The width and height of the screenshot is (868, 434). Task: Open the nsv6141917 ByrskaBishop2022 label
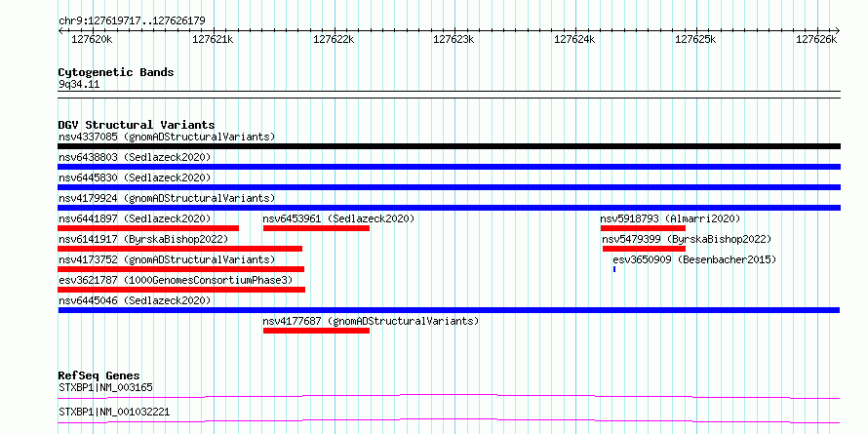[x=143, y=239]
